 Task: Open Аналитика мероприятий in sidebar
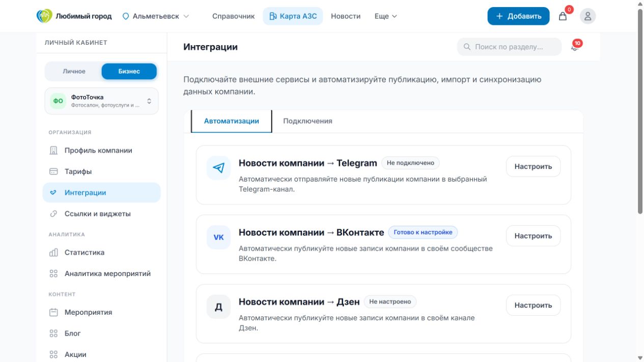(x=102, y=274)
